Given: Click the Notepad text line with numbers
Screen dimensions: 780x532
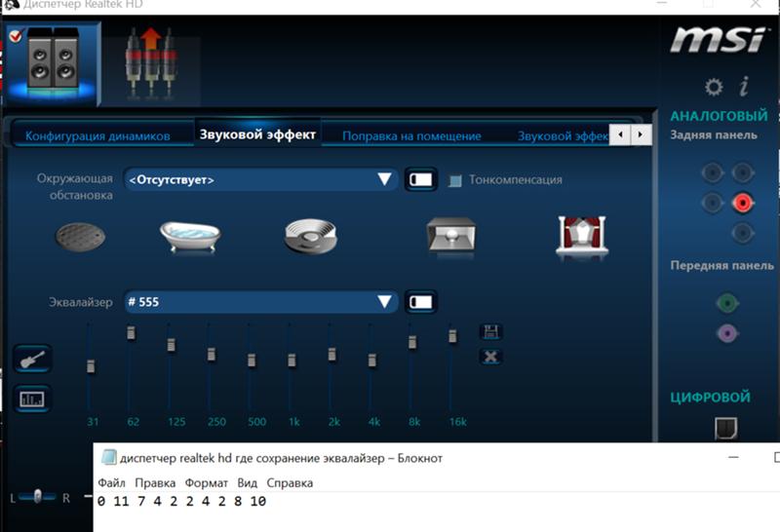Looking at the screenshot, I should click(x=182, y=501).
